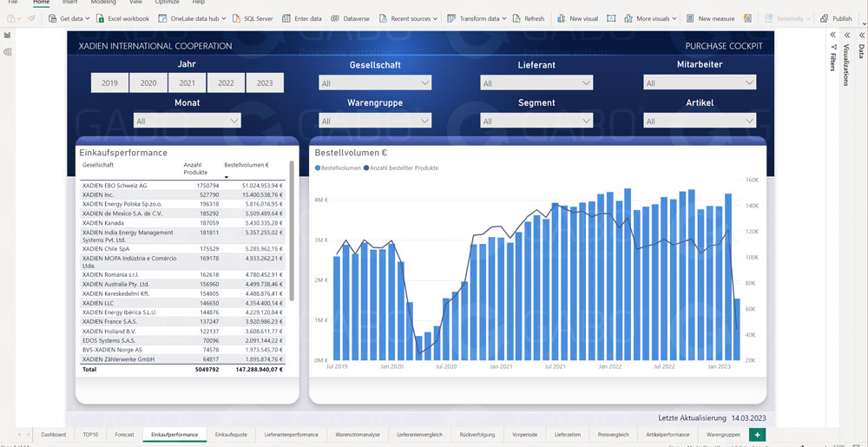Toggle Anzahl bestellter Produkte legend series
The width and height of the screenshot is (868, 447).
point(401,168)
